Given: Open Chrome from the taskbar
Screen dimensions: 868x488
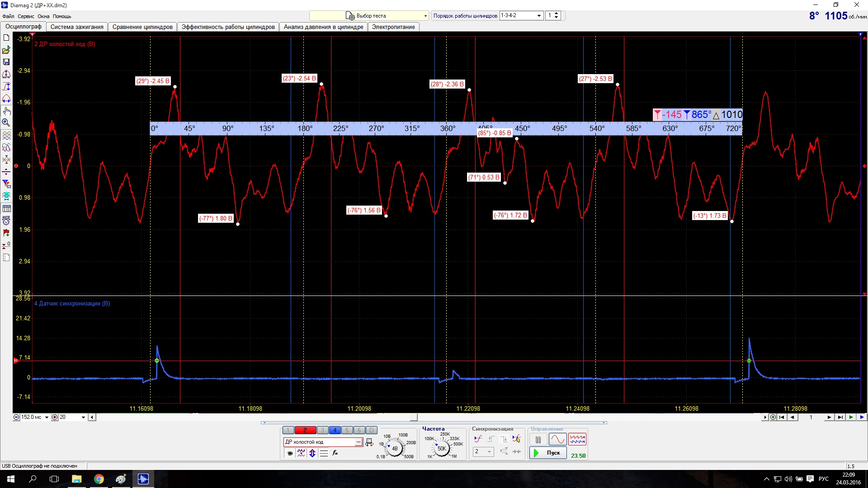Looking at the screenshot, I should tap(99, 479).
